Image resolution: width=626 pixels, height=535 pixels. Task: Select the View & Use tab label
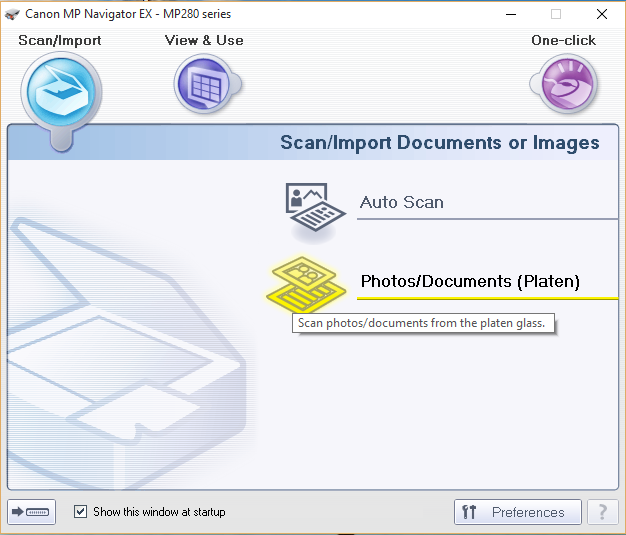pos(204,40)
